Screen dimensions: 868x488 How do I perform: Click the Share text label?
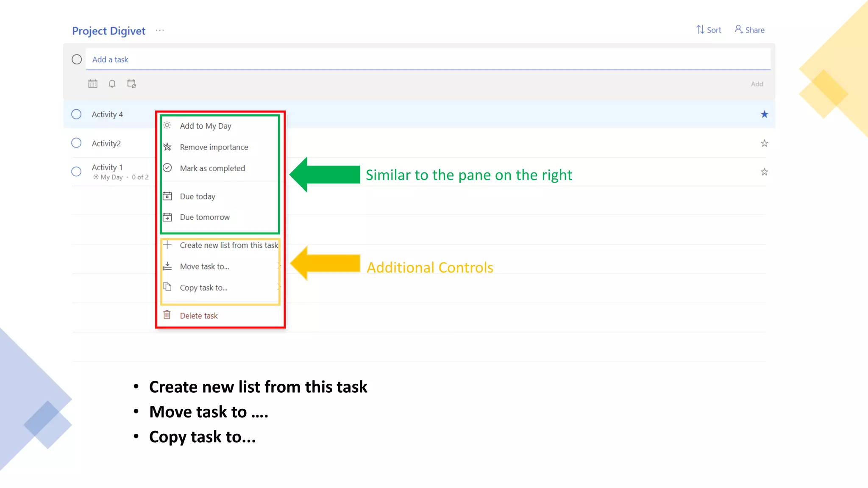[755, 30]
